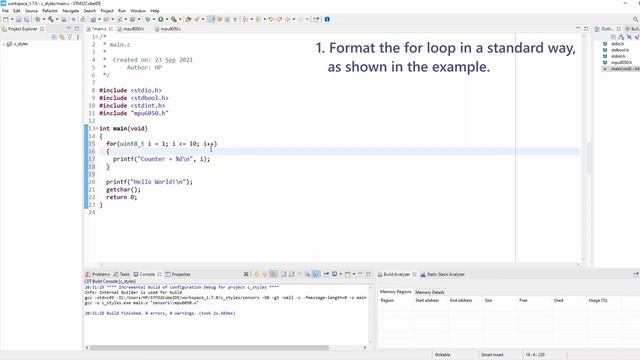Click the X icon in the Console toolbar
Viewport: 640px width, 360px height.
(246, 274)
